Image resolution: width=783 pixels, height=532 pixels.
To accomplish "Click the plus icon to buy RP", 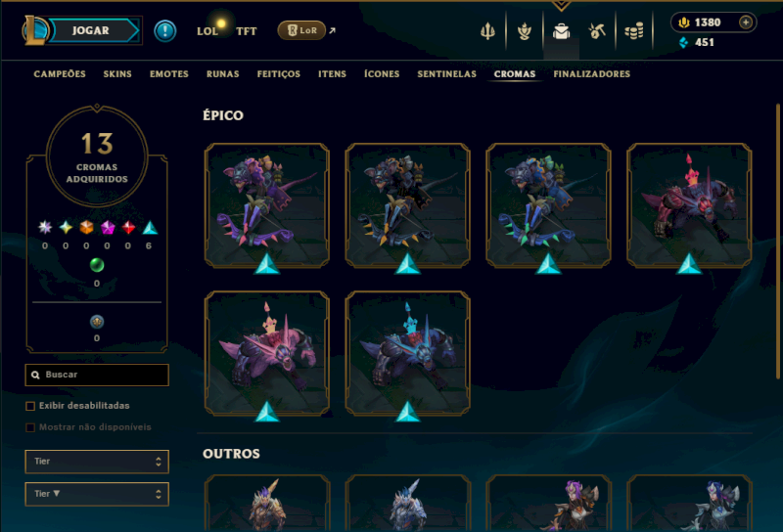I will [746, 22].
